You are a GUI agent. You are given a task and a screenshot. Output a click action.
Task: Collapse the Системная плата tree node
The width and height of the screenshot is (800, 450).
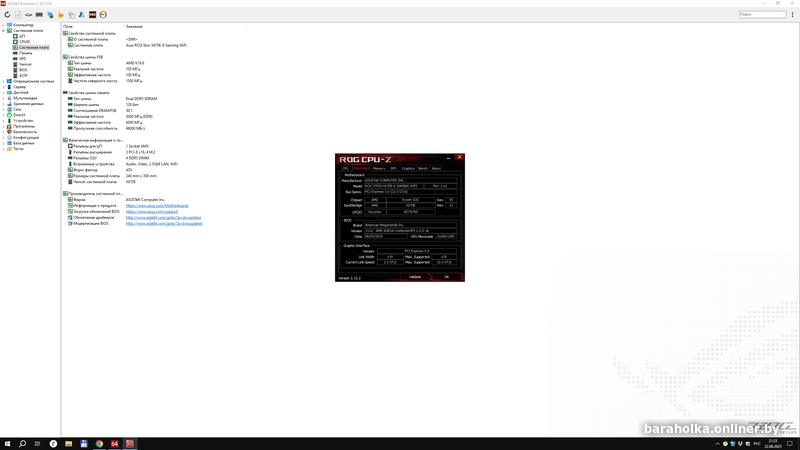pyautogui.click(x=4, y=31)
